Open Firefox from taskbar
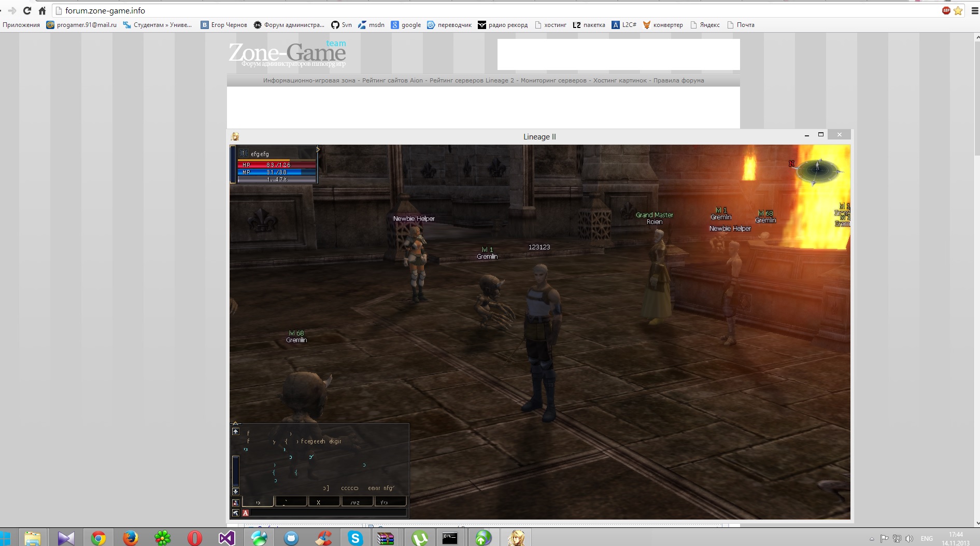This screenshot has height=546, width=980. pos(131,538)
